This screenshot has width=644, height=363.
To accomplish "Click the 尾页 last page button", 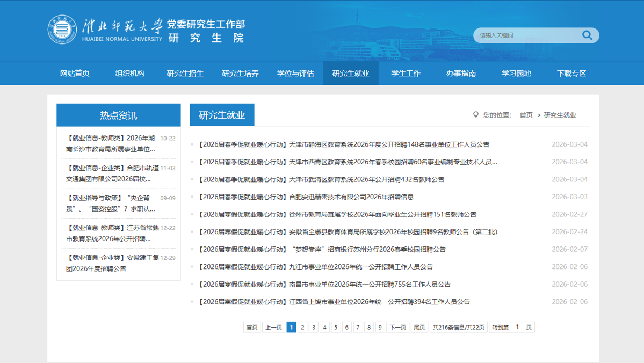I will point(419,327).
